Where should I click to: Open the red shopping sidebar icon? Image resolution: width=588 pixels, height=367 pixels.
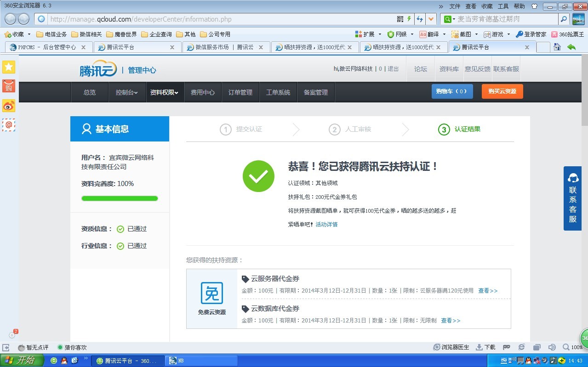9,86
